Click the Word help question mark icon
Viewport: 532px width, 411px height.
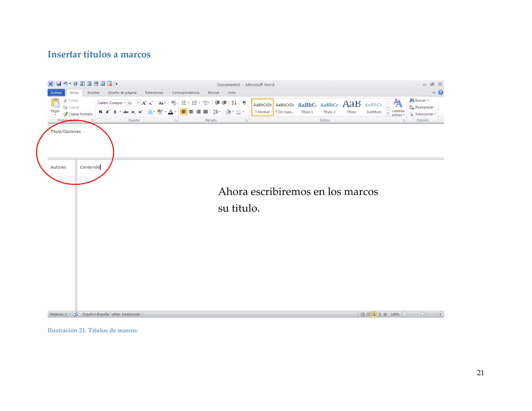tap(441, 92)
